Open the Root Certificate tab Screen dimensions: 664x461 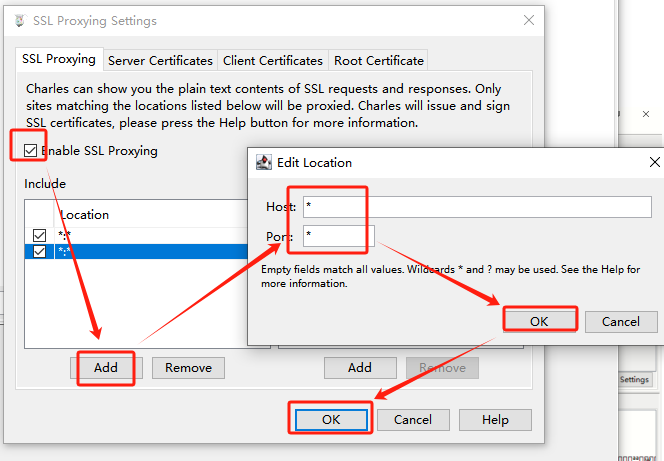coord(379,61)
